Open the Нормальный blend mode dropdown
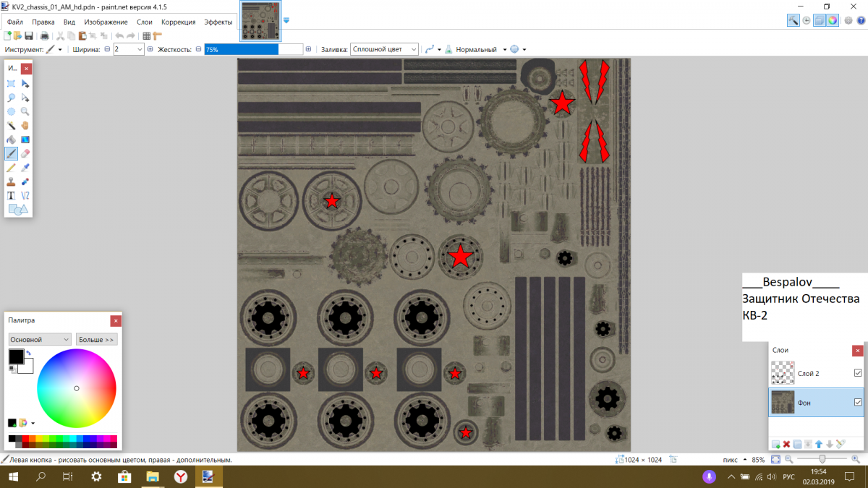 505,49
